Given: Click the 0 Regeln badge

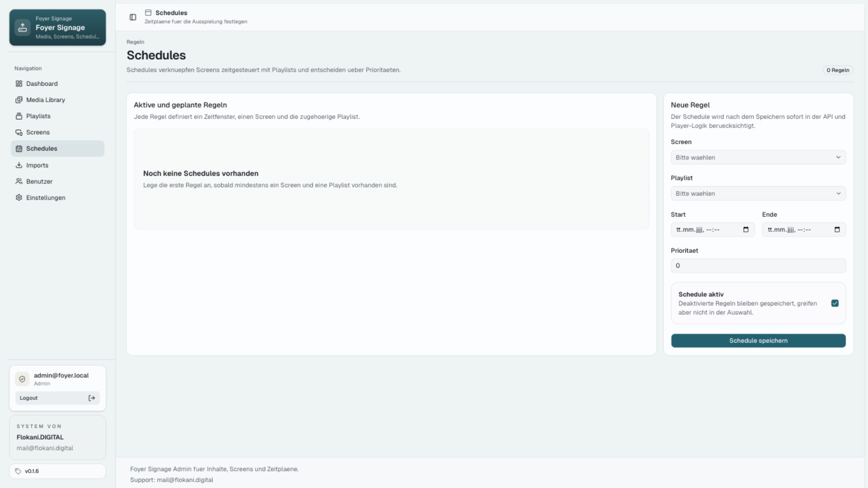Looking at the screenshot, I should tap(838, 70).
